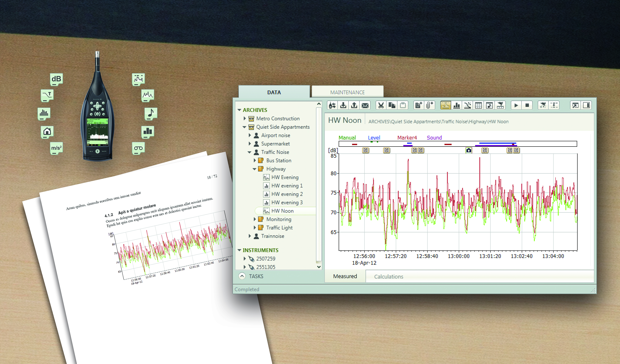Click the Manual marker legend label
This screenshot has width=620, height=364.
point(347,138)
